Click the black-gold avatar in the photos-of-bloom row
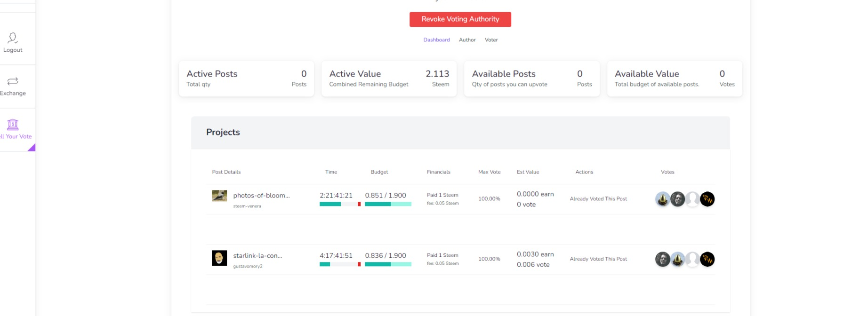Screen dimensions: 868x316 (x=707, y=199)
